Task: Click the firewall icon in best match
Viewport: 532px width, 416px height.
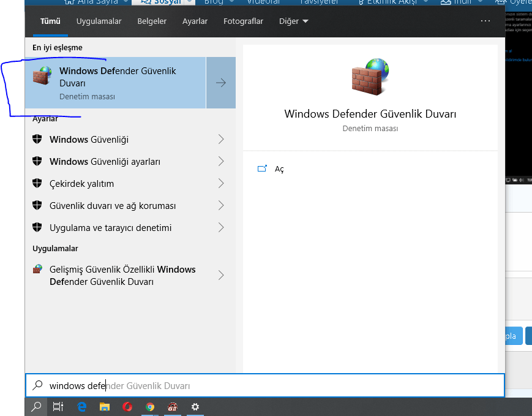Action: coord(42,75)
